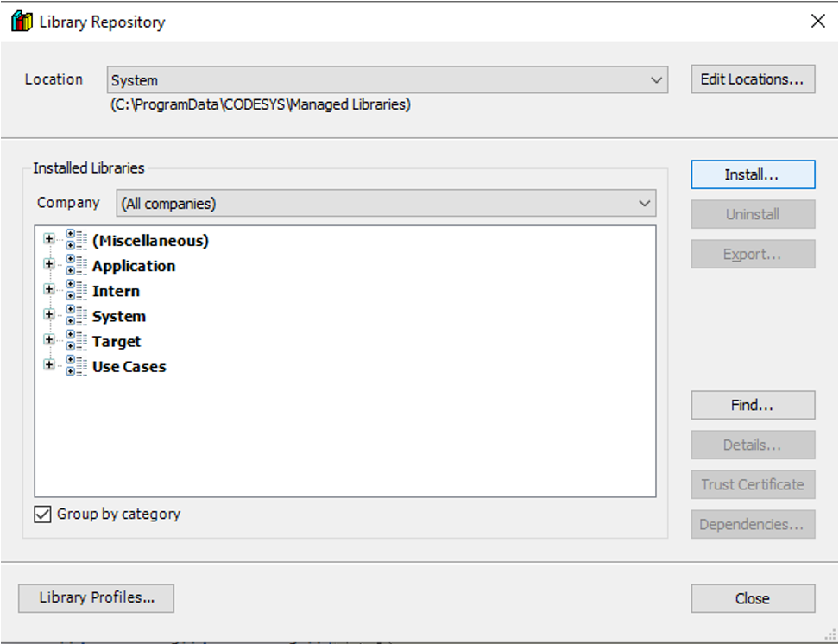Click the grayed Trust Certificate button
Viewport: 839px width, 644px height.
tap(753, 484)
